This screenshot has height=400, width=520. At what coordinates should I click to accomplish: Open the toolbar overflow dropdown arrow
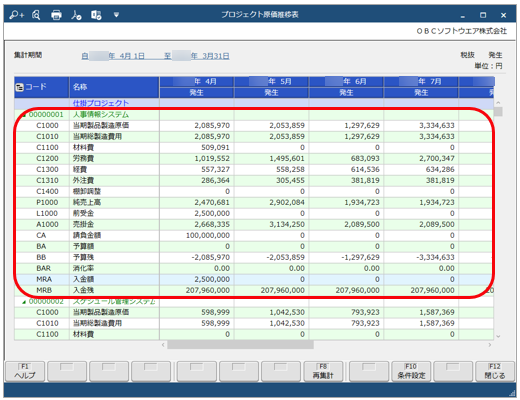tap(116, 15)
